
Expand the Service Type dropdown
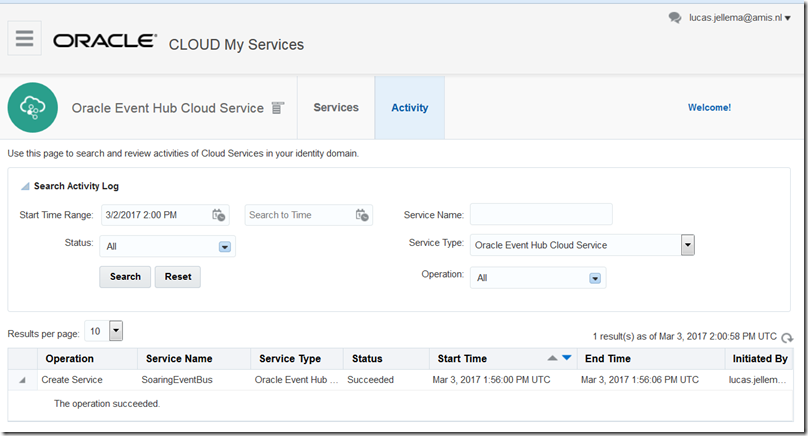coord(687,245)
